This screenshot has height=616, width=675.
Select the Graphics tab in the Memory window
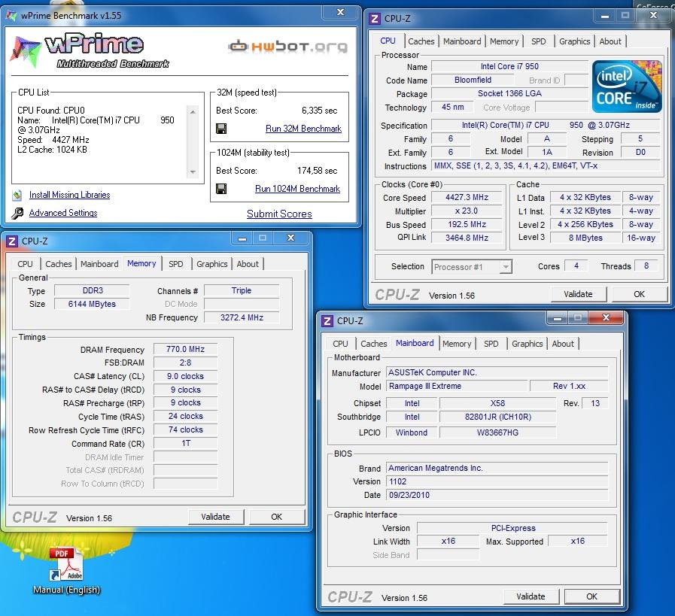pos(211,264)
